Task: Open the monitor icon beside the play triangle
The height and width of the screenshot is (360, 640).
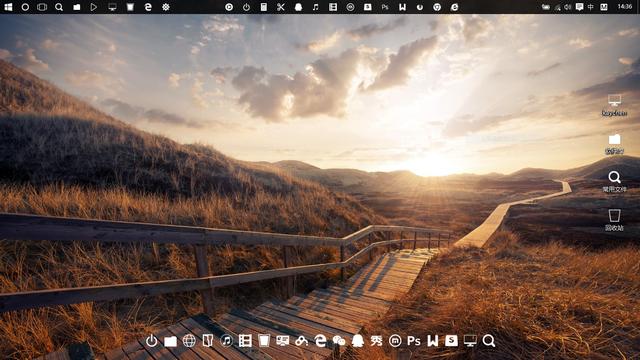Action: pyautogui.click(x=112, y=7)
